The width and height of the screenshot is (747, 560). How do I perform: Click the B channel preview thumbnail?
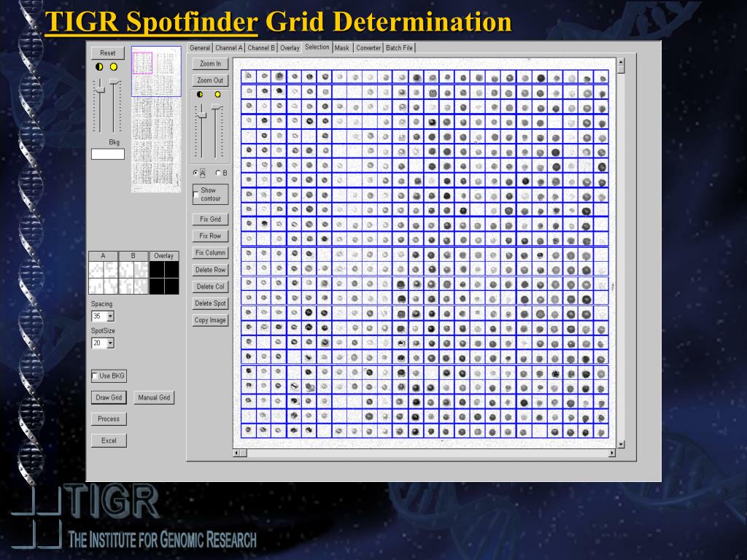click(x=133, y=278)
